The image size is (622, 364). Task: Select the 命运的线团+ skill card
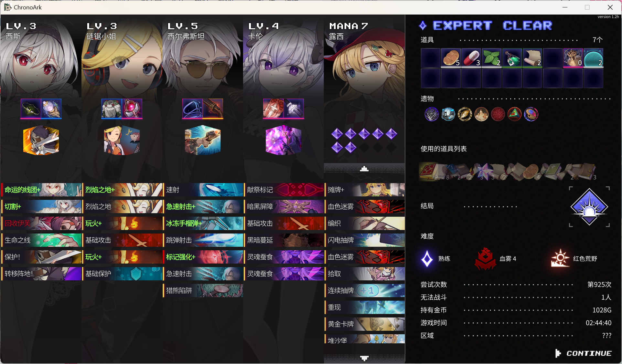click(x=41, y=190)
